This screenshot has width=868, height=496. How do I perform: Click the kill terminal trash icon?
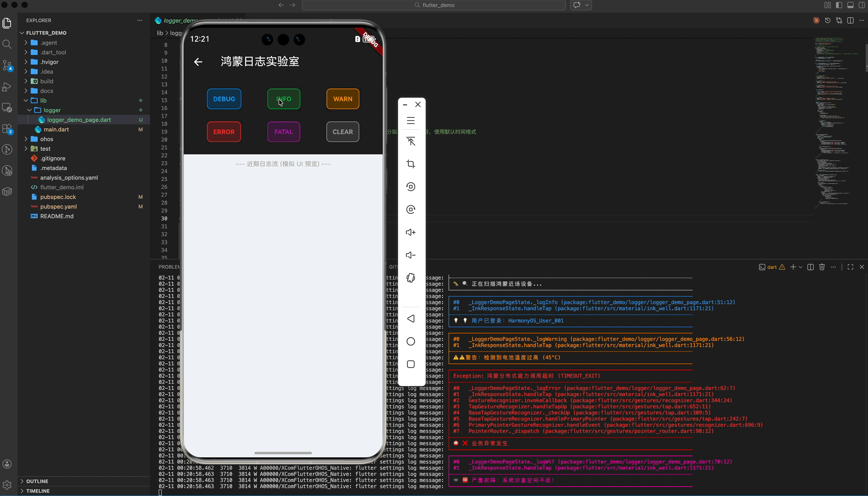pos(822,267)
